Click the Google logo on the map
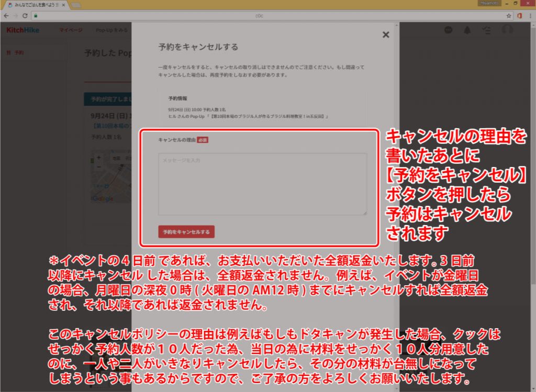The height and width of the screenshot is (392, 536). (x=102, y=198)
